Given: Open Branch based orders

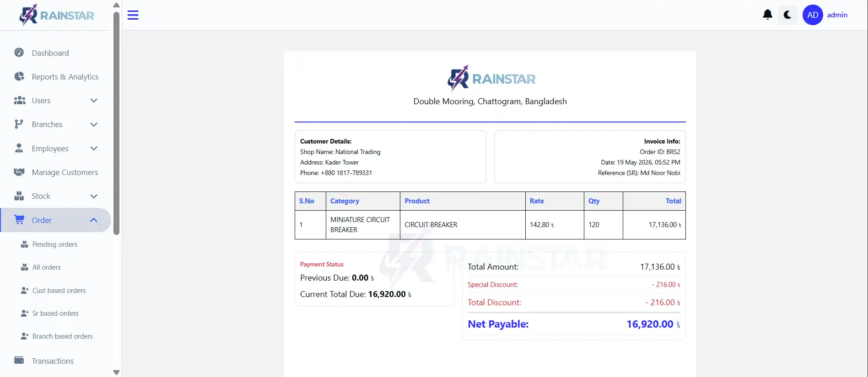Looking at the screenshot, I should click(62, 336).
